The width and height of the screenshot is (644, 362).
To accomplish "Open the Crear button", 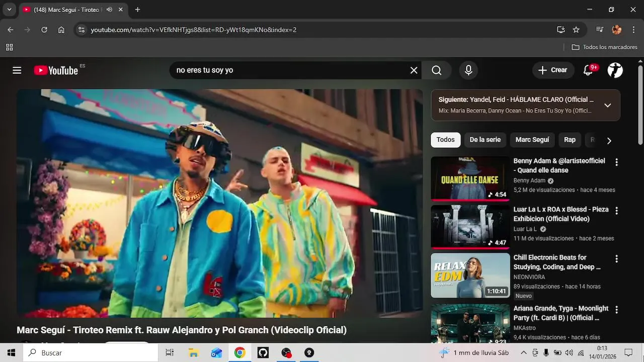I will [553, 70].
